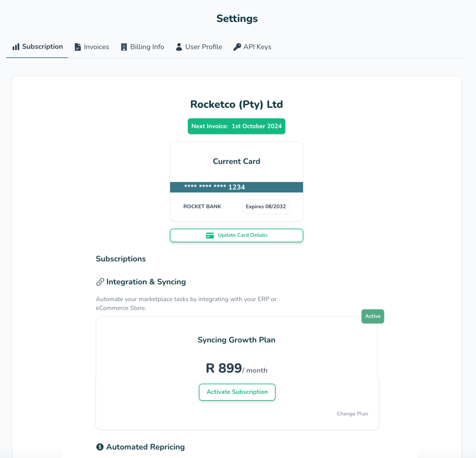Screen dimensions: 476x458
Task: Click the masked card number ending 1234
Action: click(x=215, y=187)
